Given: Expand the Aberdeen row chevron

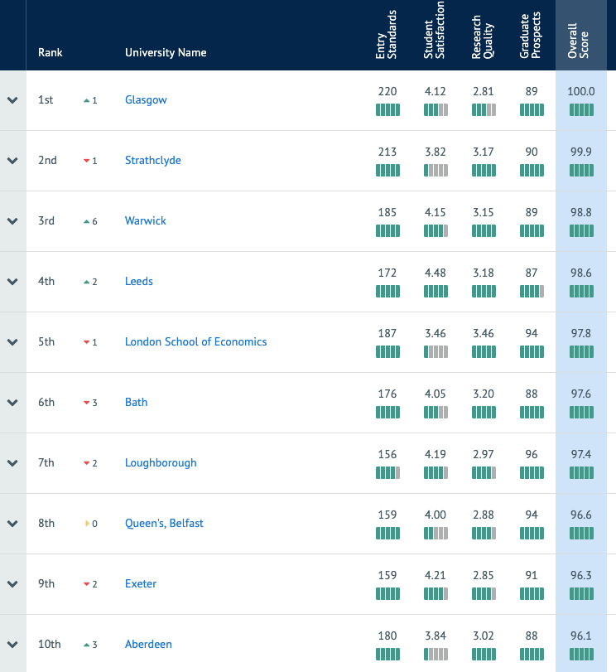Looking at the screenshot, I should pos(12,645).
